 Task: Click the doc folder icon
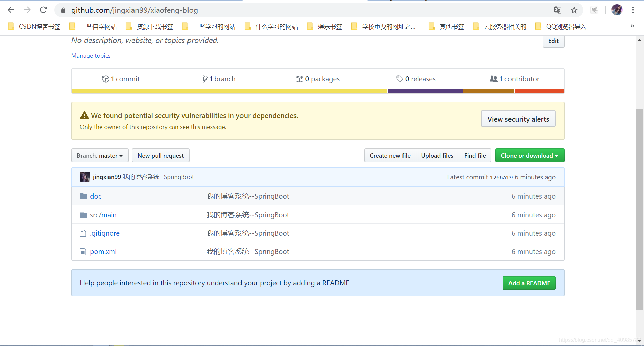(83, 196)
